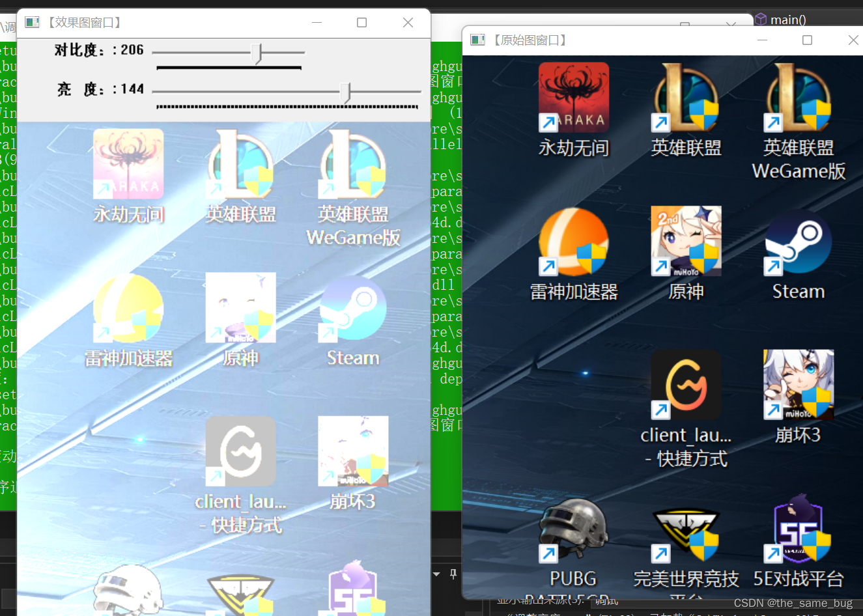Click the 【原始图窗口】 title text
863x616 pixels.
click(530, 40)
